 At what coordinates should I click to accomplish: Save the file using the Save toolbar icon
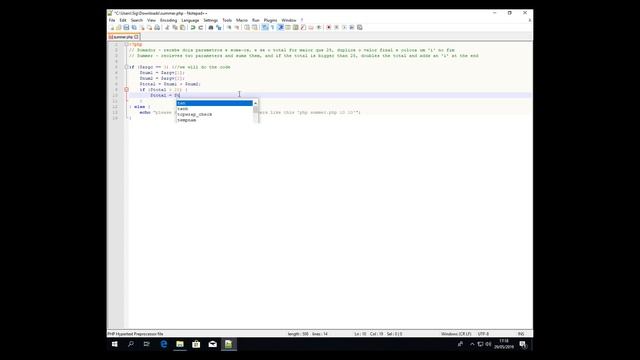[127, 27]
